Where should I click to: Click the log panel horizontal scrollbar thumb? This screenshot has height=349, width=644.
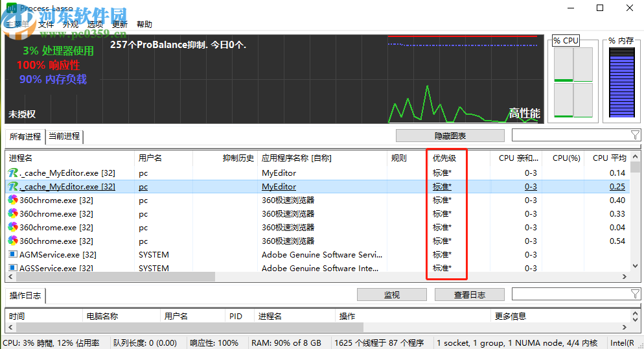click(190, 327)
